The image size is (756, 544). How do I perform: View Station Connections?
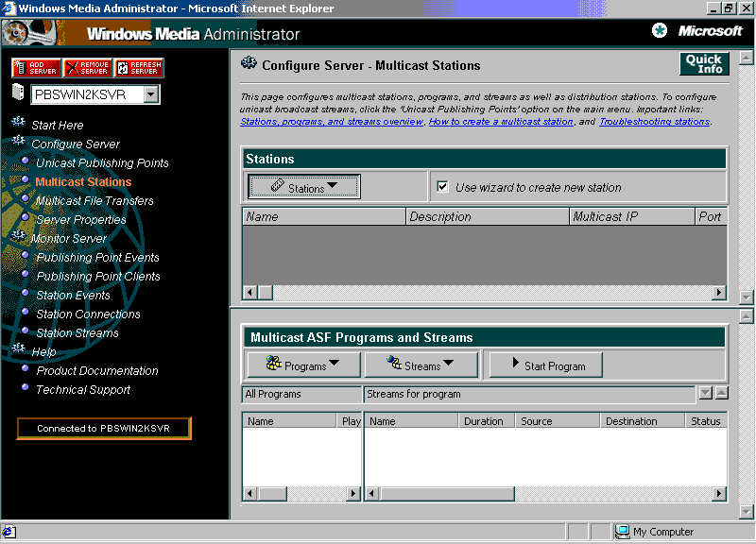pos(88,314)
